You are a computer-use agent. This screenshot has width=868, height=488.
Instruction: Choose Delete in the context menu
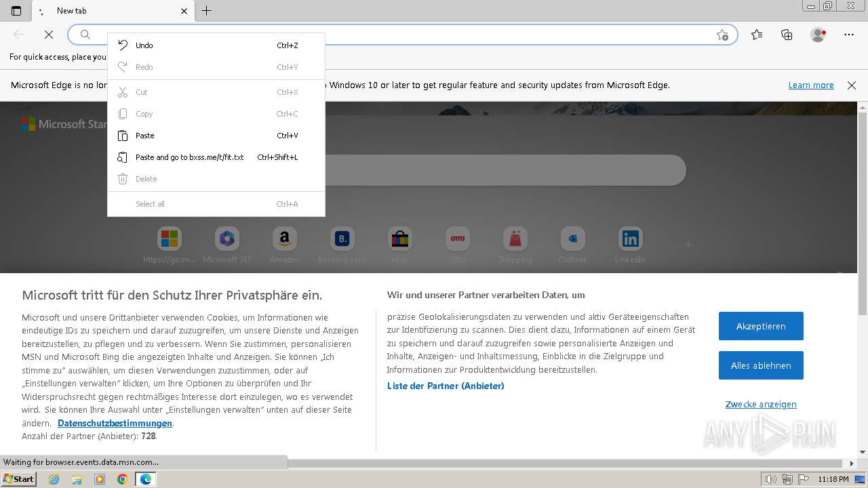click(x=216, y=179)
